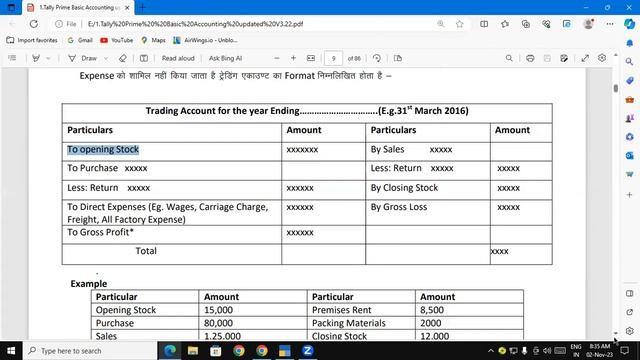Click the Save as icon
This screenshot has width=640, height=360.
(564, 58)
